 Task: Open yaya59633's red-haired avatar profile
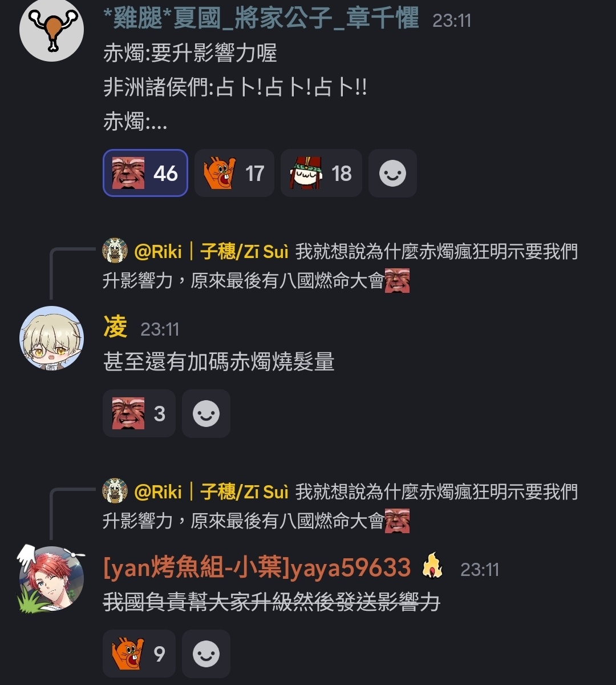(x=52, y=579)
